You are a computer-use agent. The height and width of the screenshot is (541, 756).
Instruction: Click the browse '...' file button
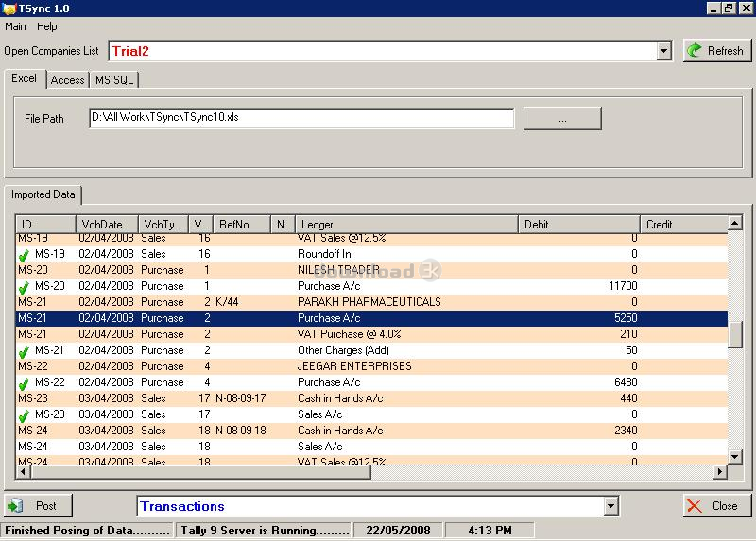pos(562,119)
